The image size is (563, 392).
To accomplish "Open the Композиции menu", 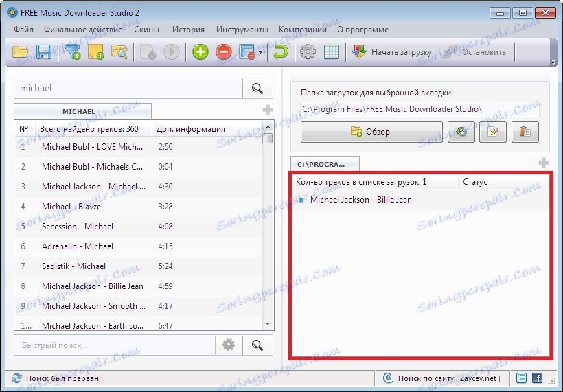I will pyautogui.click(x=303, y=30).
